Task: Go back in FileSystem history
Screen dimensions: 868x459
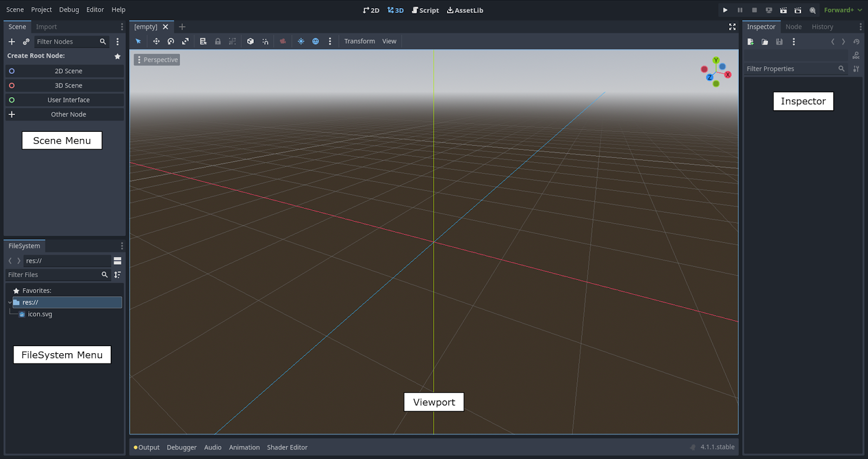Action: 10,261
